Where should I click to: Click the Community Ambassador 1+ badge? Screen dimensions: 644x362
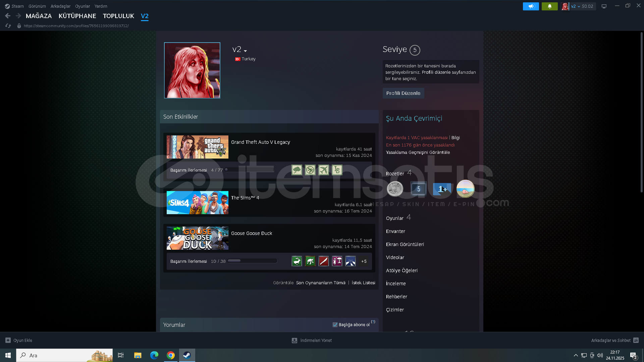[442, 189]
